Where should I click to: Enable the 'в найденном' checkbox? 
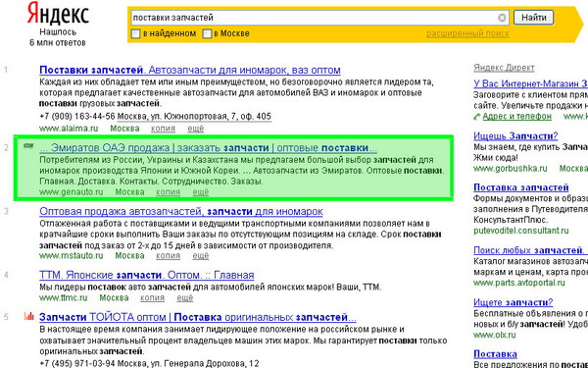coord(135,33)
